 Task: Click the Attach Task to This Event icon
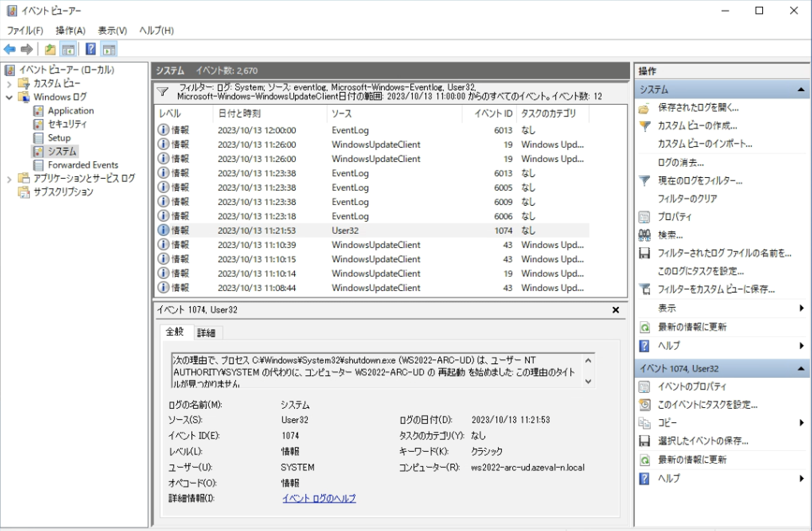coord(644,405)
